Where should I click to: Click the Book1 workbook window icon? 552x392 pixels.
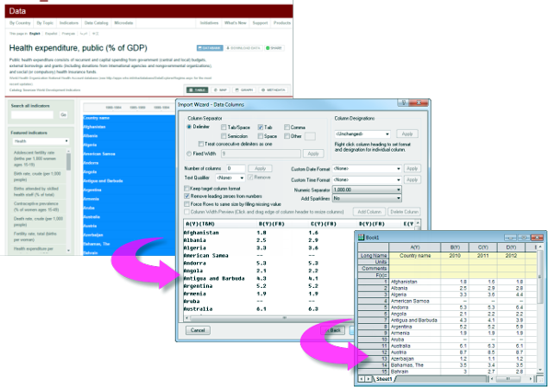[362, 235]
